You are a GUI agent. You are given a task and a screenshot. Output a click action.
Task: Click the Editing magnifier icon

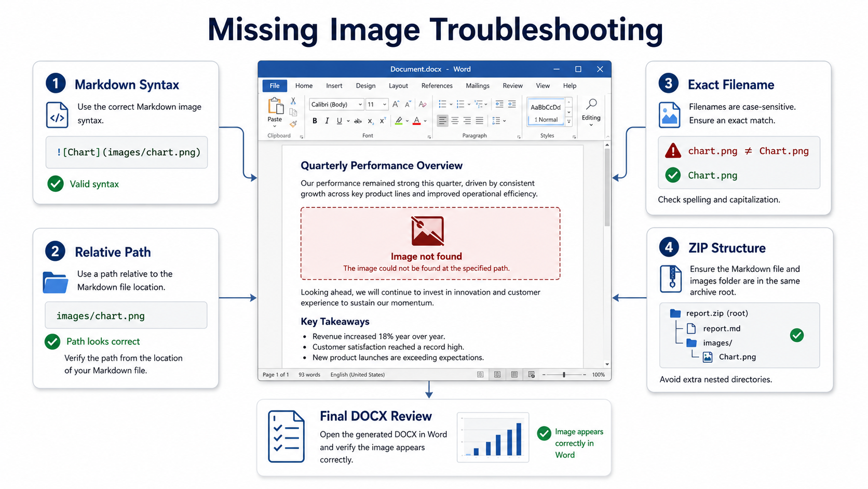click(x=591, y=104)
